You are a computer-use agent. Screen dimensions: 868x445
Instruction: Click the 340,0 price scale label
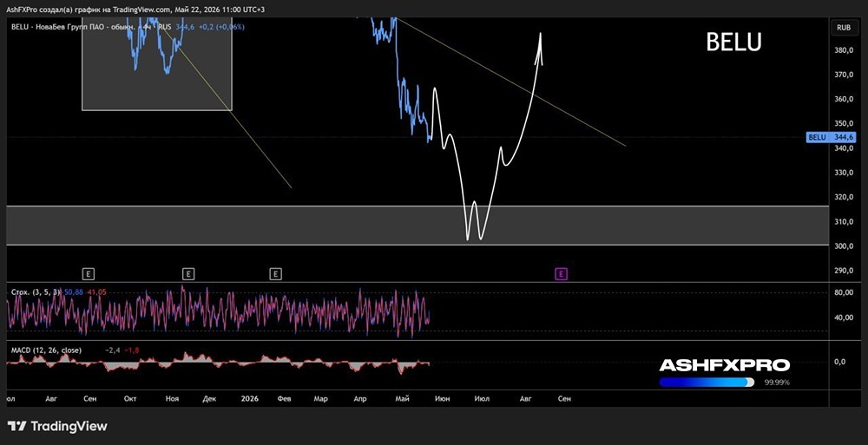pos(844,148)
